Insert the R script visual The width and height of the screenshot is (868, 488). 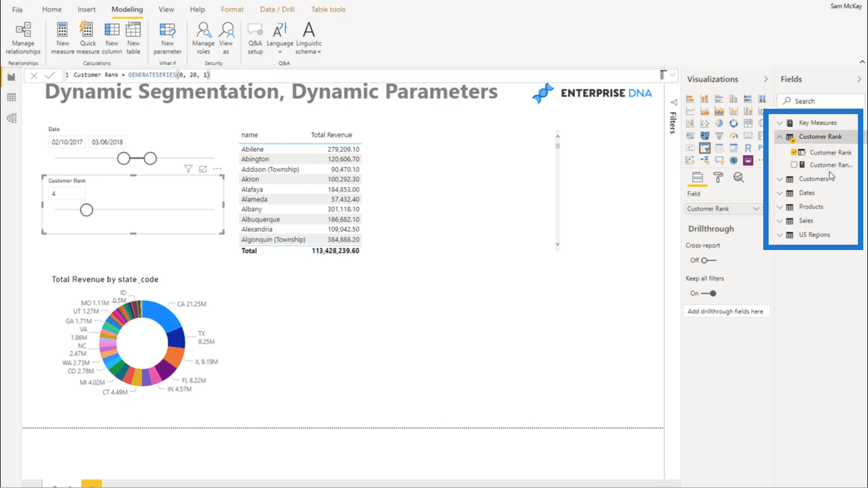point(748,148)
